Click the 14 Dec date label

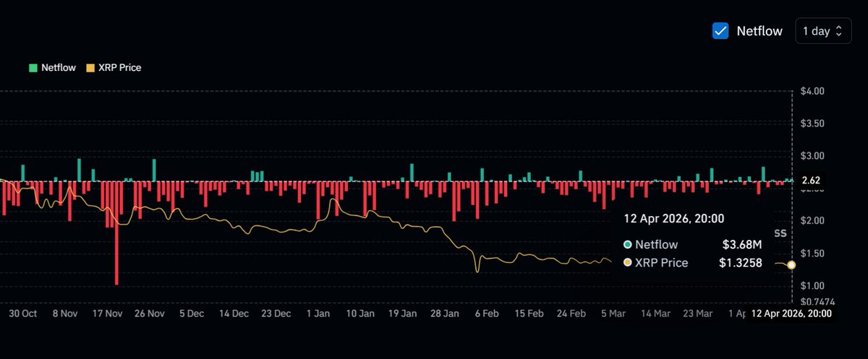pos(234,314)
